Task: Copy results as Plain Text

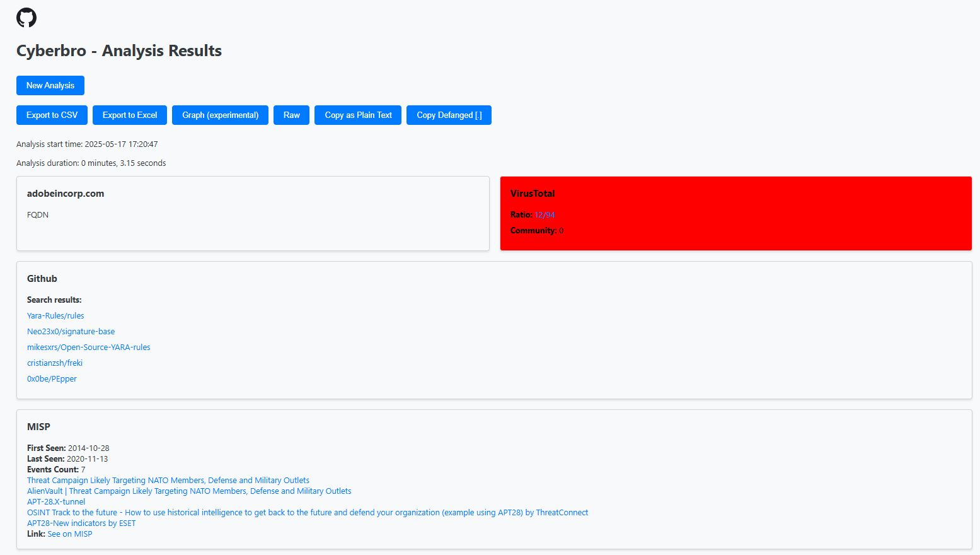Action: point(358,115)
